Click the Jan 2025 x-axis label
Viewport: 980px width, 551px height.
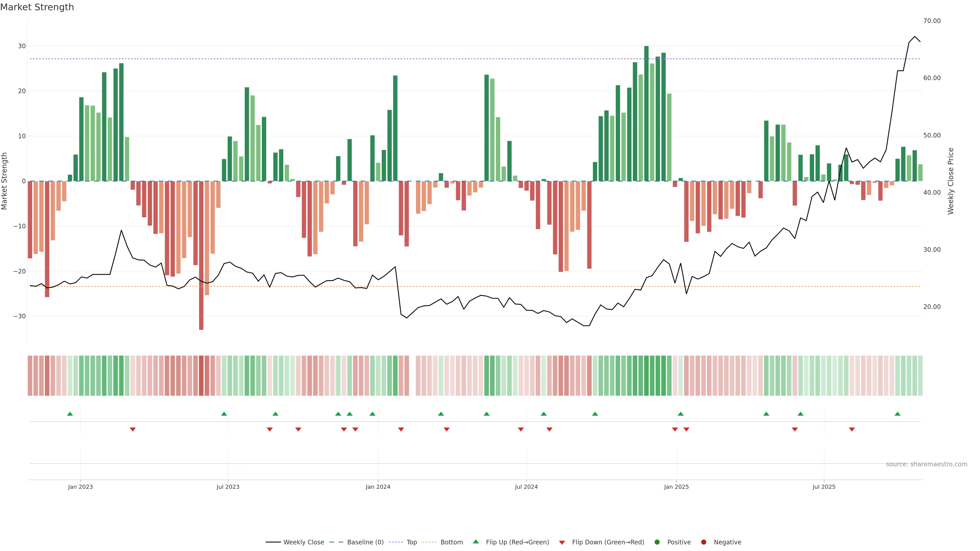tap(676, 487)
